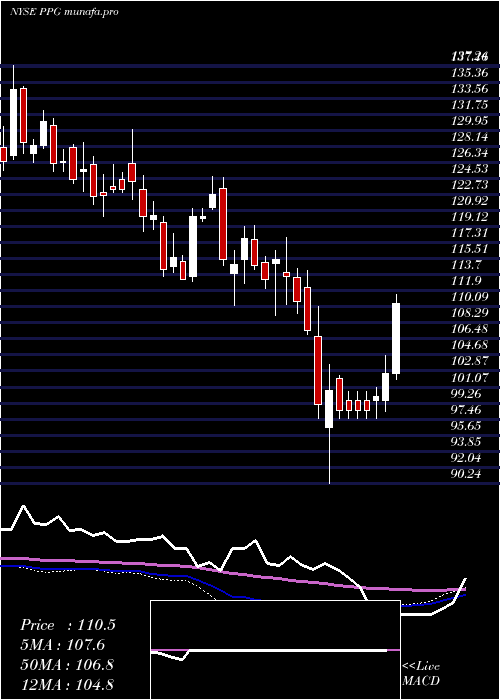Click the <<Live MACD label

[421, 674]
